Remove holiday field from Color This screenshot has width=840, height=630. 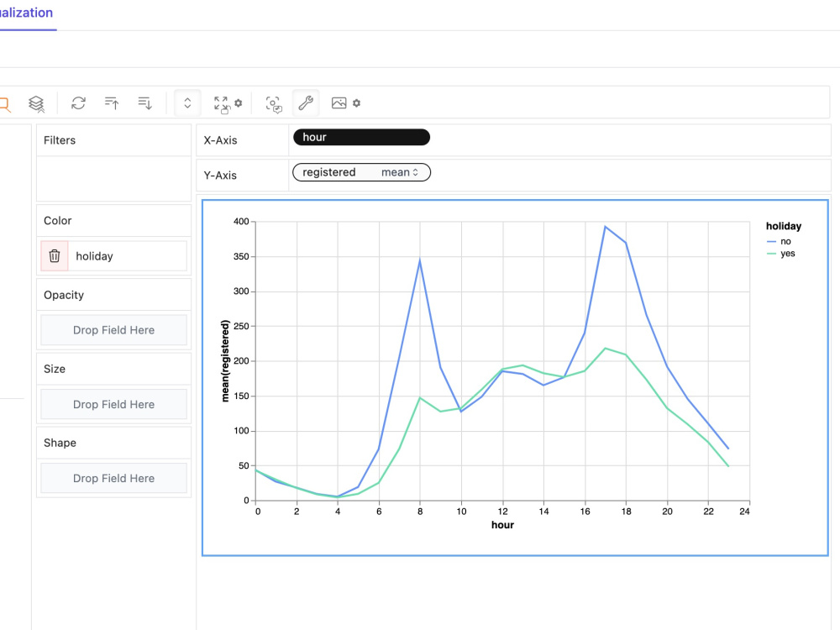point(55,256)
